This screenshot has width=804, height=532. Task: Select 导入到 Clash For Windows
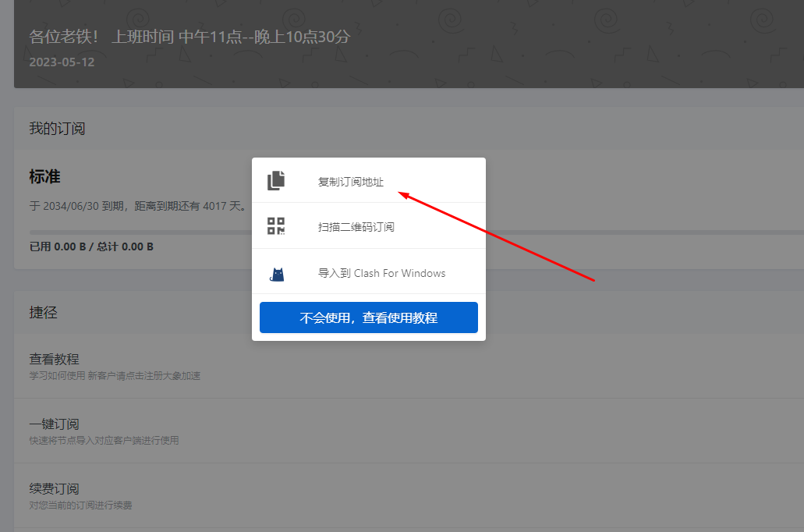381,273
